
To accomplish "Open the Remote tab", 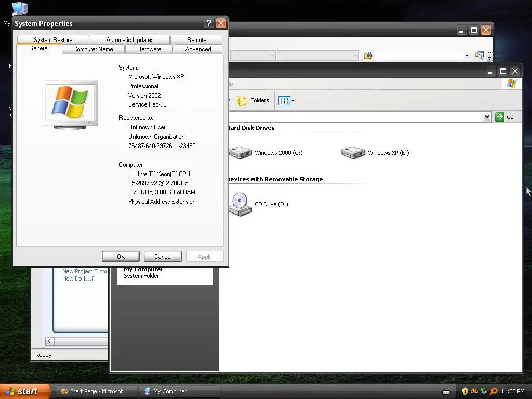I will point(196,39).
